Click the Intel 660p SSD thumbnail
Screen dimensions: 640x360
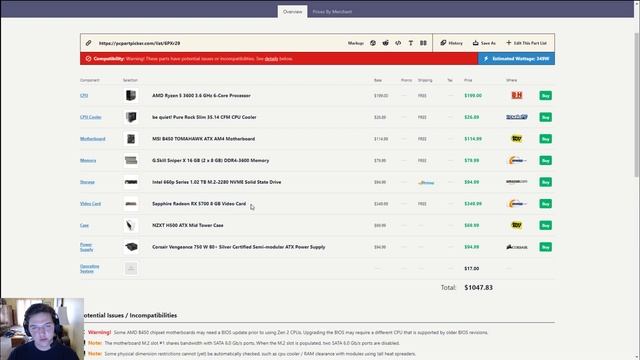point(131,182)
